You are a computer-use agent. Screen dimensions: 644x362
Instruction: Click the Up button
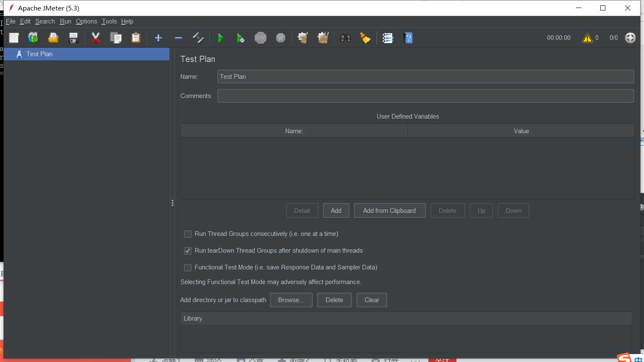[482, 211]
